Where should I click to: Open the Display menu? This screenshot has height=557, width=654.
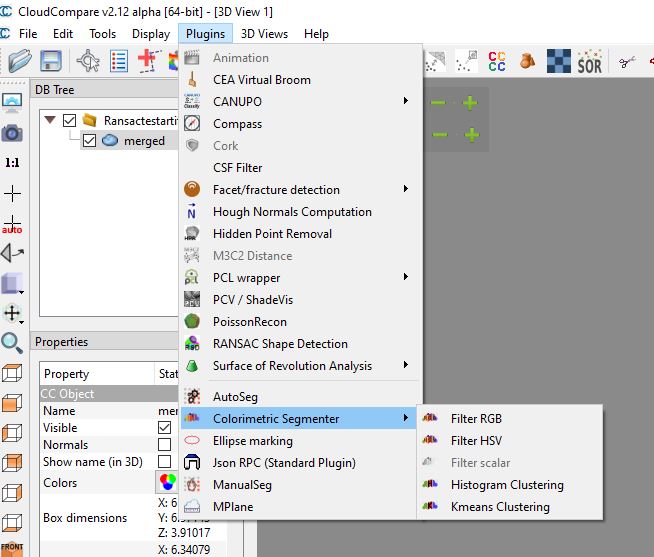[151, 33]
